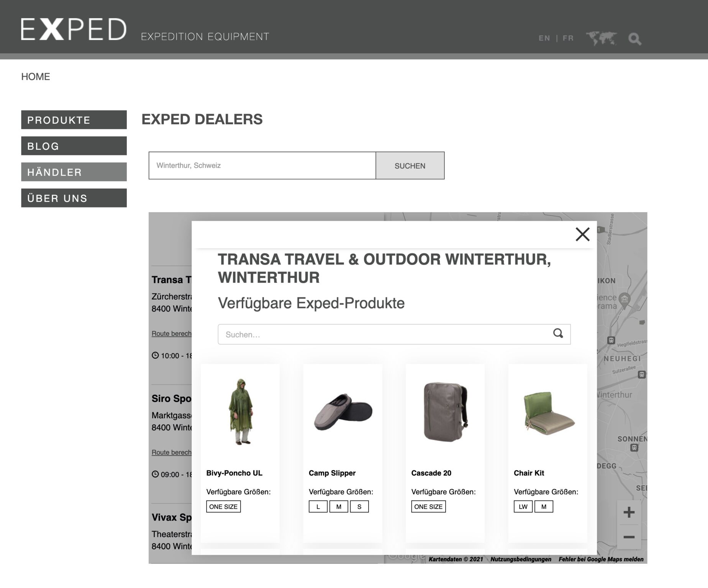
Task: Click the train station icon near Hegifeldstrasse
Action: point(611,340)
